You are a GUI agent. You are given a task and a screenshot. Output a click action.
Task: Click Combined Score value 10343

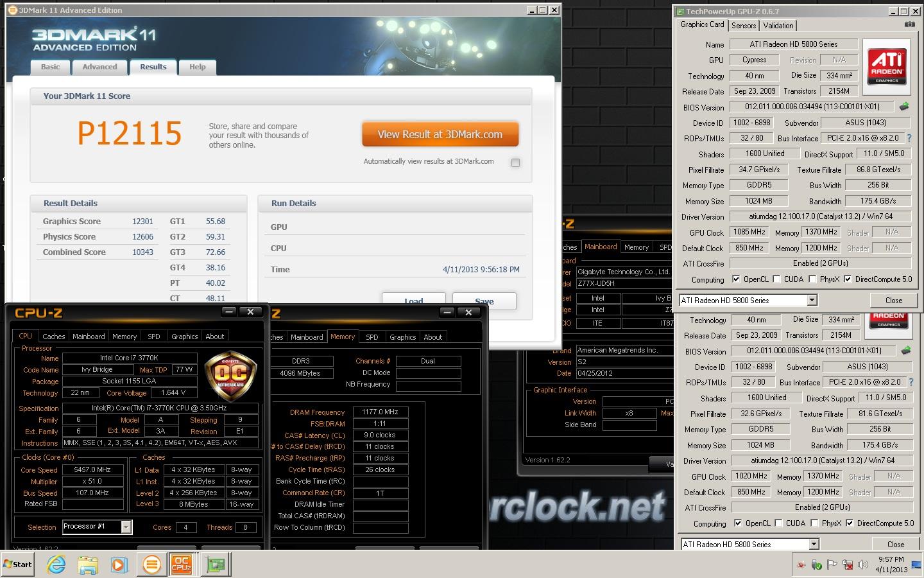[142, 252]
